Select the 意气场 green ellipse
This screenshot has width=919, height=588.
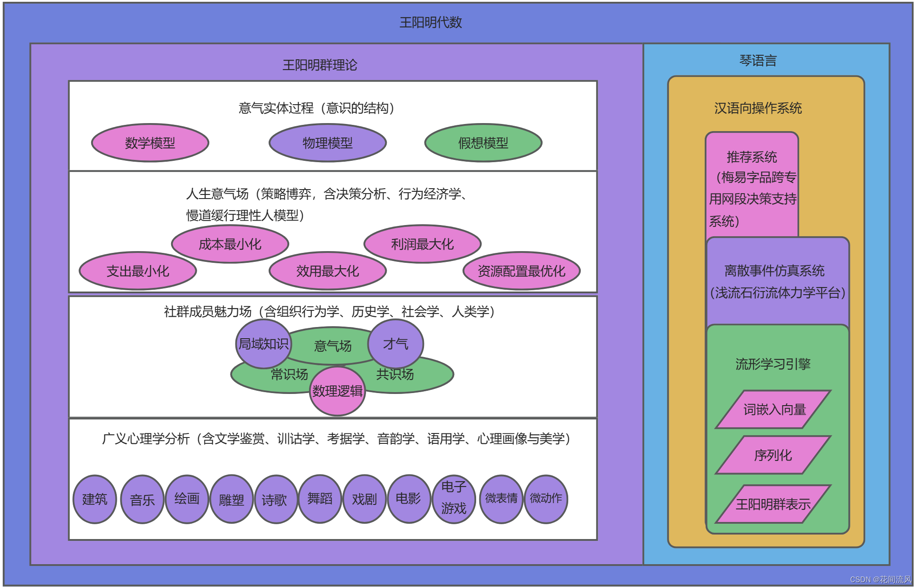333,346
